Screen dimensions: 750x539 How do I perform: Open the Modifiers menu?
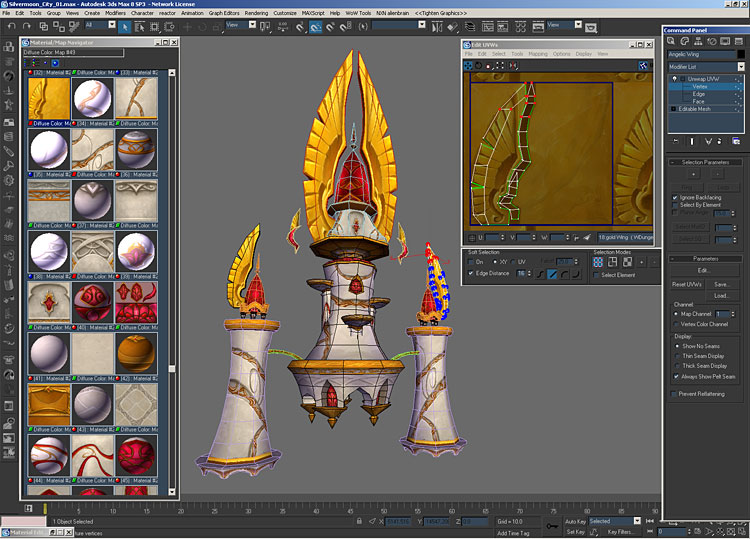115,13
